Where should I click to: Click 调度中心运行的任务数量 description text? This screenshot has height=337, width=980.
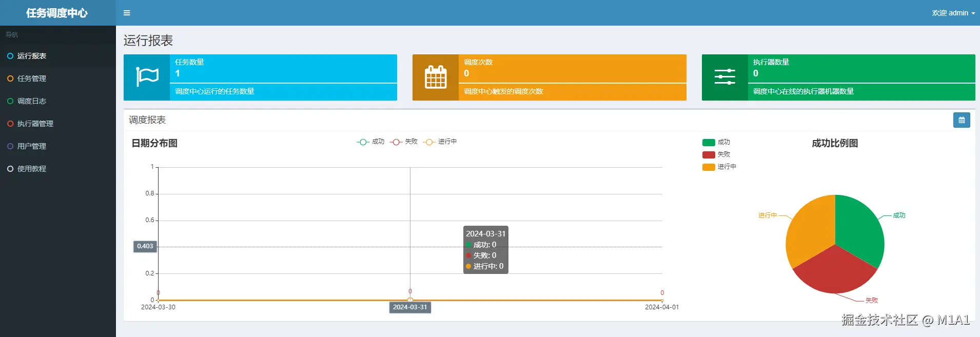point(214,91)
